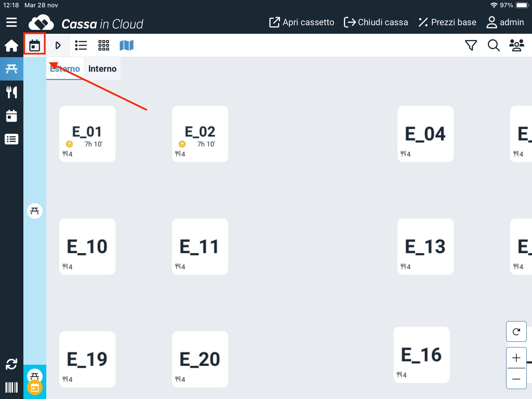
Task: Click the search magnifier icon
Action: [x=494, y=45]
